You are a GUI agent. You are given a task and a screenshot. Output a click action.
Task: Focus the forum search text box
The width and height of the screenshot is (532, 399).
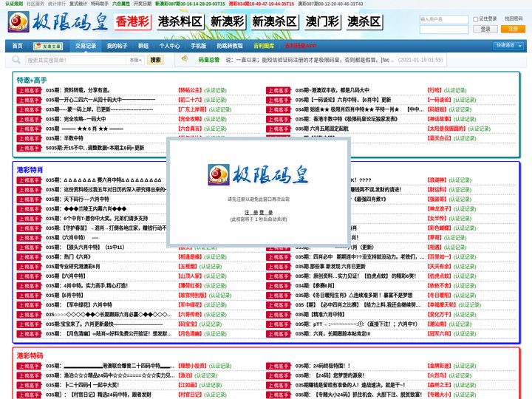pos(75,60)
